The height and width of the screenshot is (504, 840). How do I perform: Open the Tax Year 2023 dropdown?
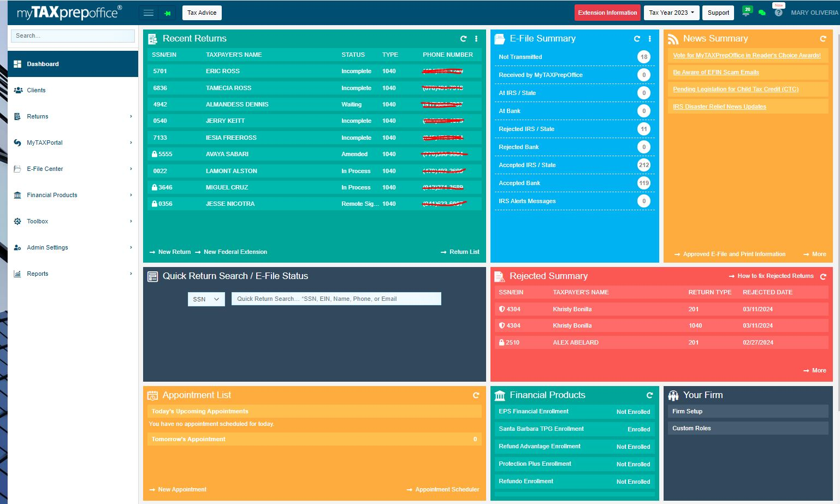pyautogui.click(x=671, y=13)
